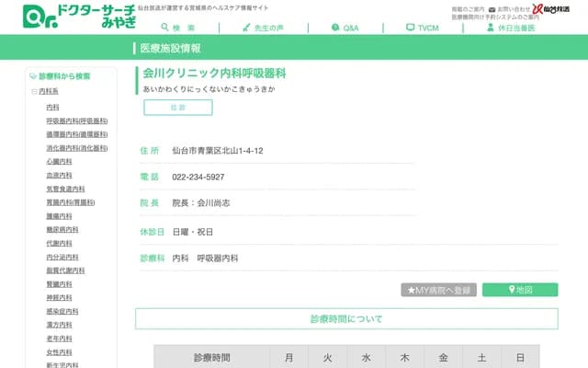
Task: Select 腎臓内科 in the sidebar
Action: click(59, 284)
